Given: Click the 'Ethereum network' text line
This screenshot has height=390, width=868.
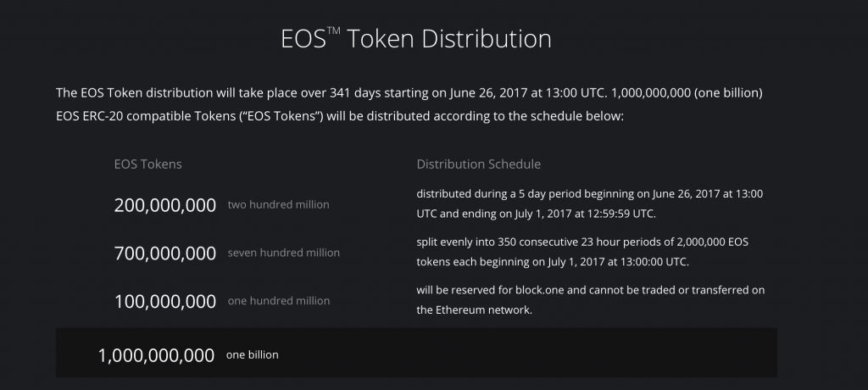Looking at the screenshot, I should tap(474, 310).
